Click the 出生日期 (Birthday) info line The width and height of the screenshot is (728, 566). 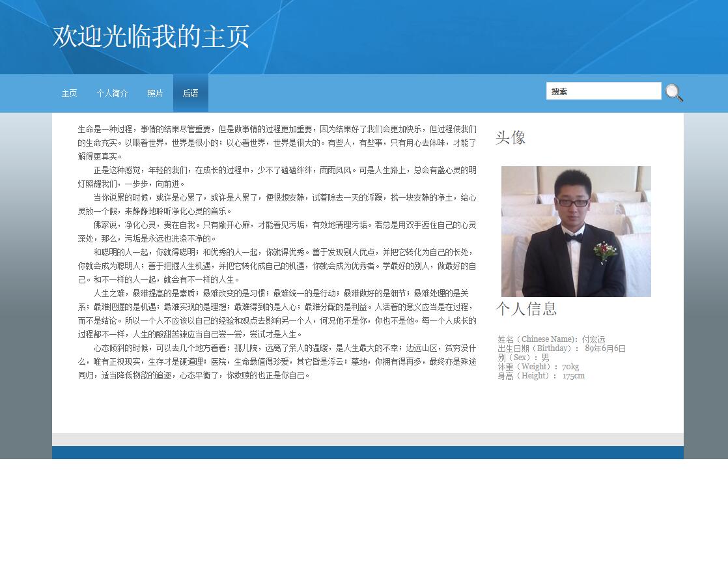tap(561, 348)
